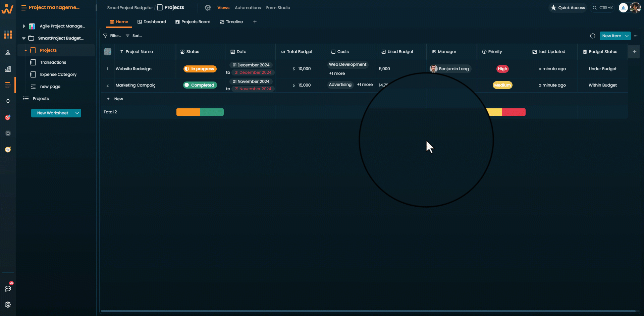
Task: Click the goals target icon in left rail
Action: [x=8, y=117]
